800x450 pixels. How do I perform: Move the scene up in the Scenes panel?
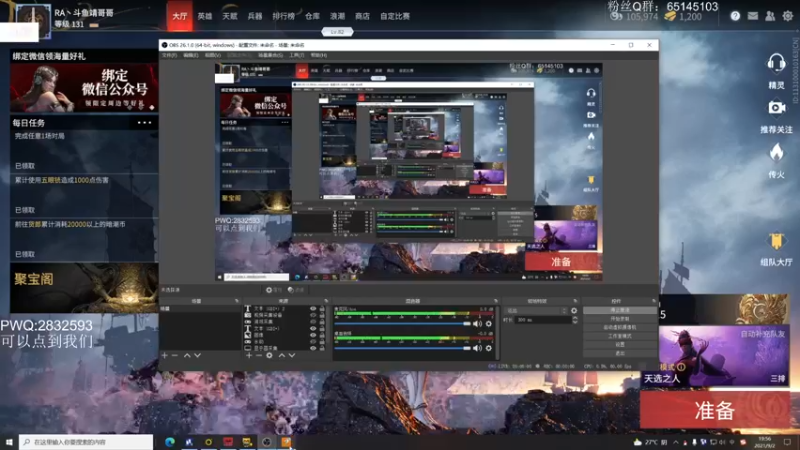coord(187,355)
